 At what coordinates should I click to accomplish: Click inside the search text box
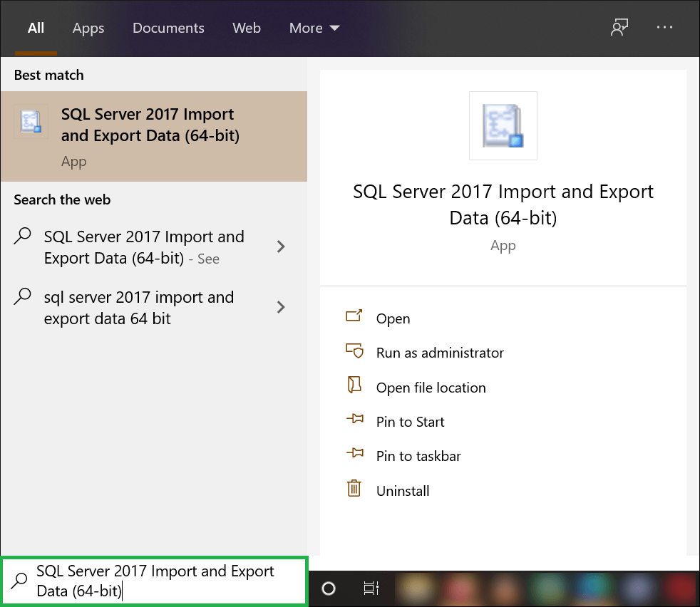point(155,581)
